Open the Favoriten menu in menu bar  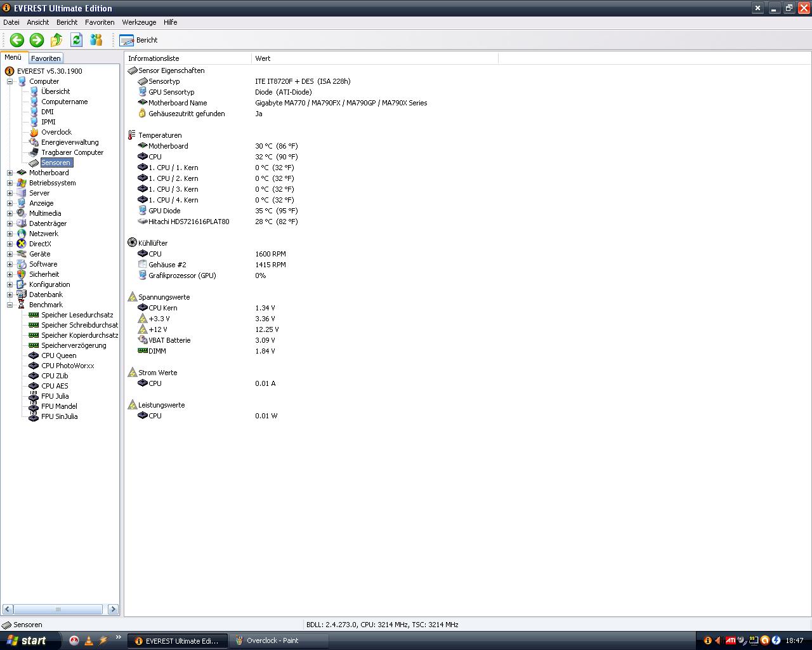point(100,22)
